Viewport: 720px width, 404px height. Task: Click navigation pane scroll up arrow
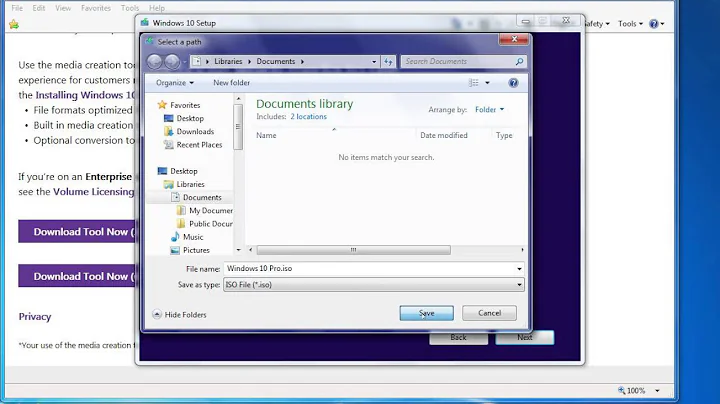[x=238, y=99]
